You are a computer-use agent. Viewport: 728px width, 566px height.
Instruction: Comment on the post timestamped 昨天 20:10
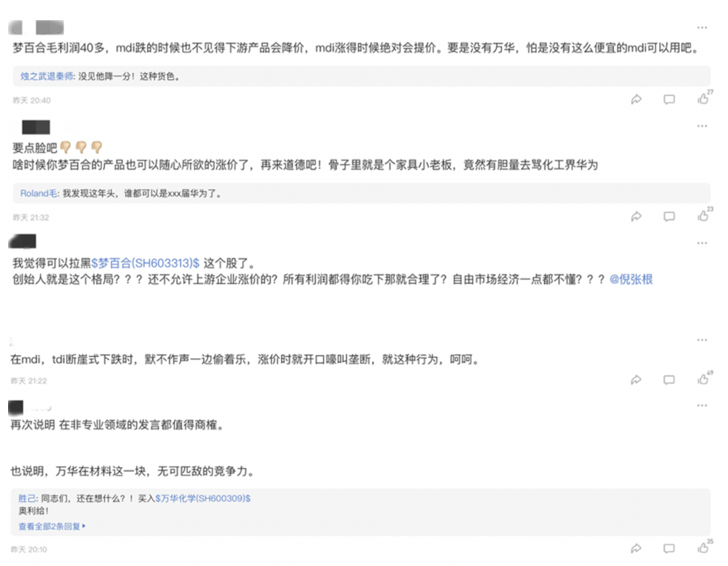tap(669, 548)
